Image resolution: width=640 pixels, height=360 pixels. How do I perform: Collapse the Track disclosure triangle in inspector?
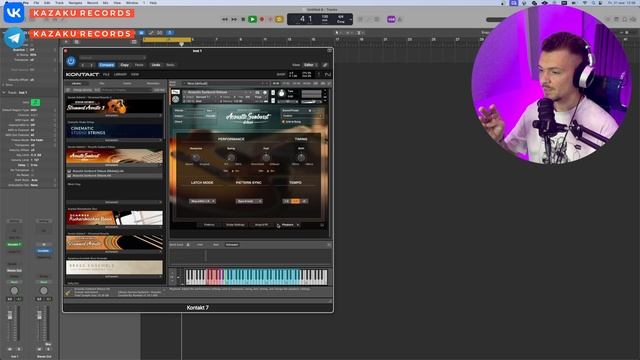coord(4,93)
